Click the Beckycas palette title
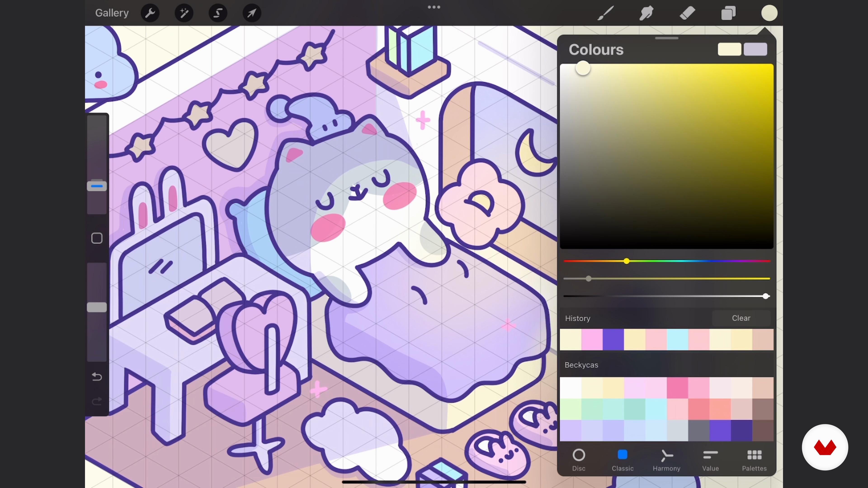868x488 pixels. click(581, 365)
